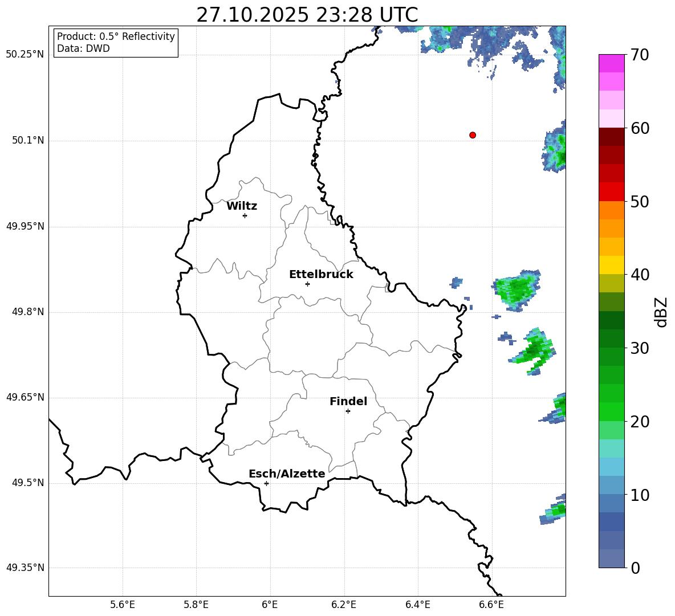Viewport: 675px width, 616px height.
Task: Select the Findel label
Action: (x=348, y=401)
